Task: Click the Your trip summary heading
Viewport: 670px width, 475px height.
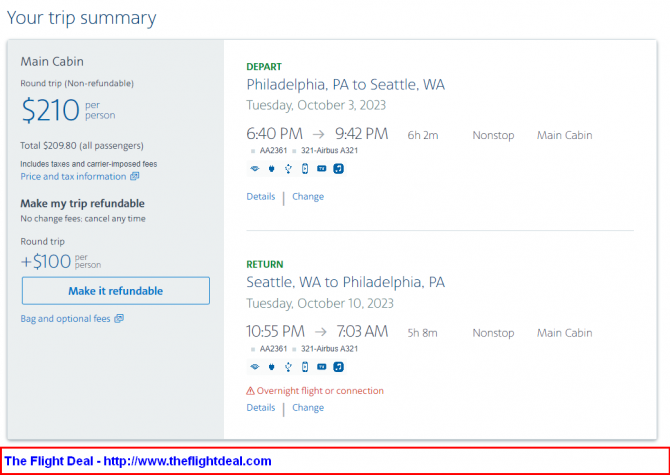Action: point(82,18)
